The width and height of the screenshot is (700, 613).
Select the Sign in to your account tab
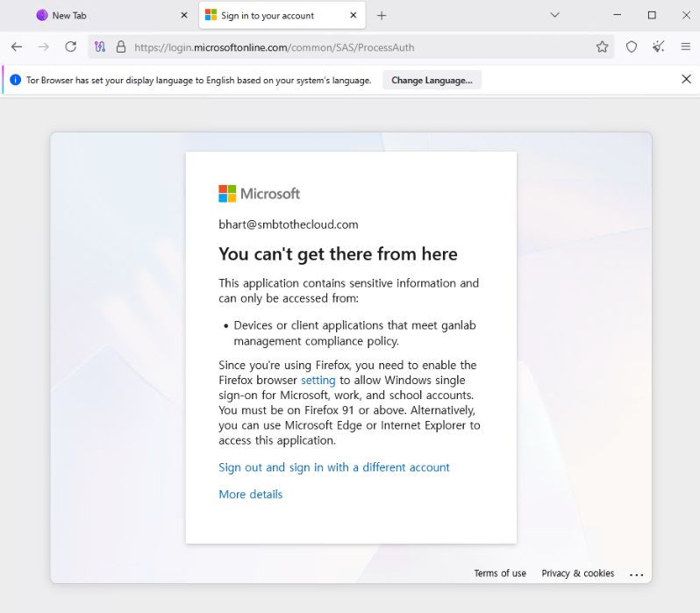point(282,16)
